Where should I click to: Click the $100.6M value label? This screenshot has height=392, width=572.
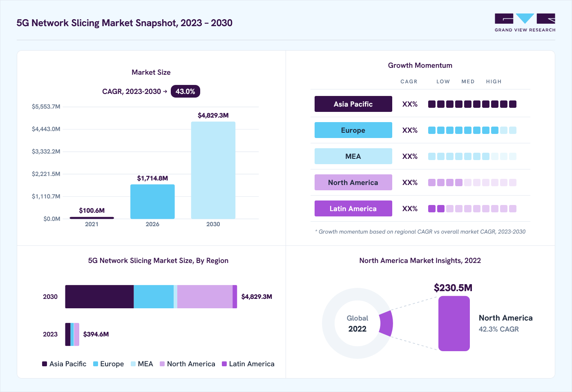click(92, 210)
